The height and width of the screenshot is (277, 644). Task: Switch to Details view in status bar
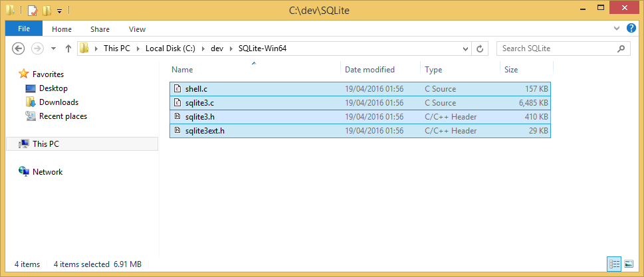614,264
